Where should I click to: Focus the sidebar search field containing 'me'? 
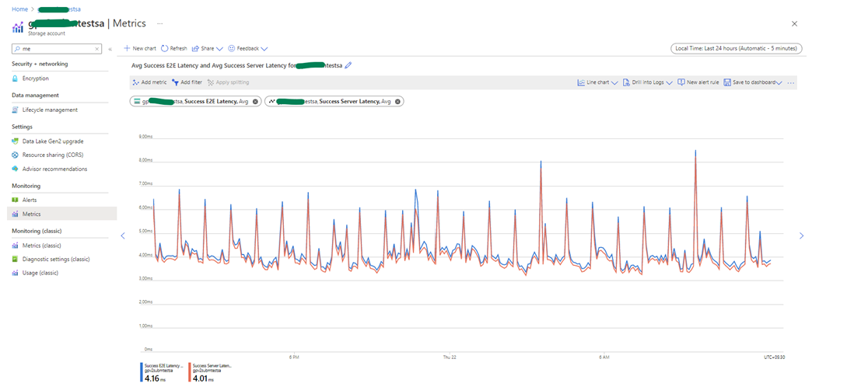(57, 49)
